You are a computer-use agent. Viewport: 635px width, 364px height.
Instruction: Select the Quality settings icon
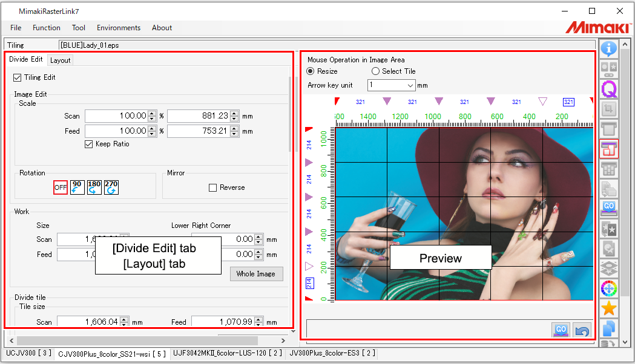(x=609, y=89)
